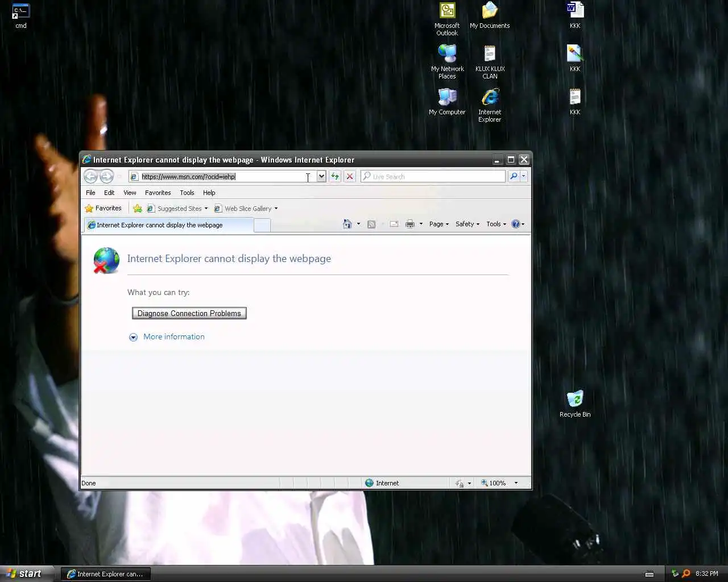Select the 'cannot display the webpage' tab
Screen dimensions: 728x582
click(x=169, y=225)
